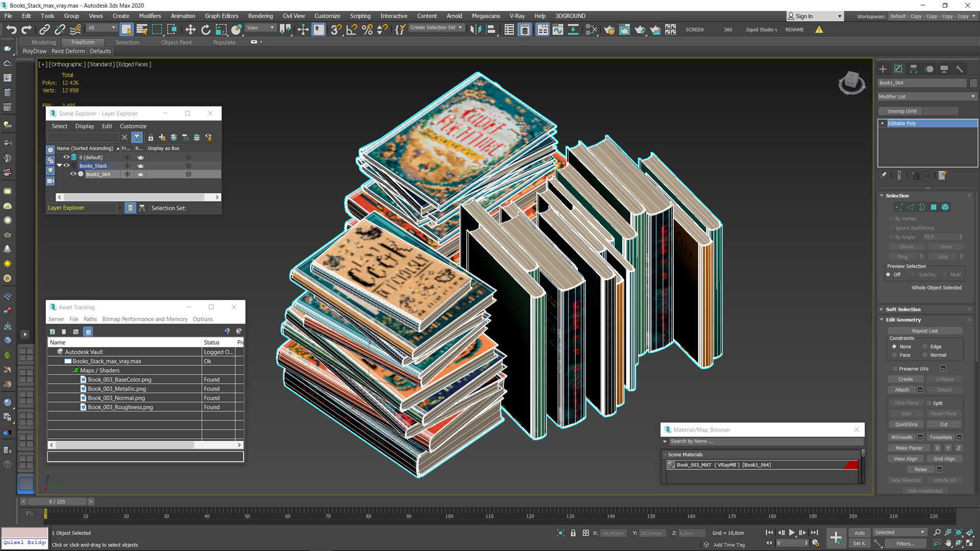Open reference coordinate View dropdown
The width and height of the screenshot is (980, 551).
(260, 28)
